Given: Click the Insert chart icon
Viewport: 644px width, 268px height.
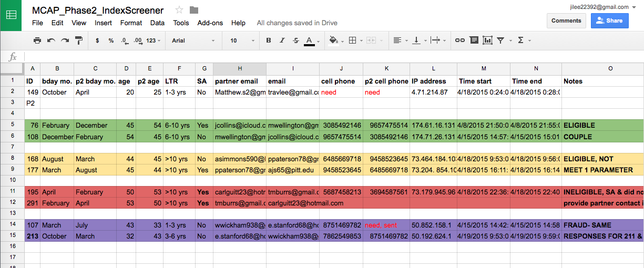Looking at the screenshot, I should tap(487, 40).
